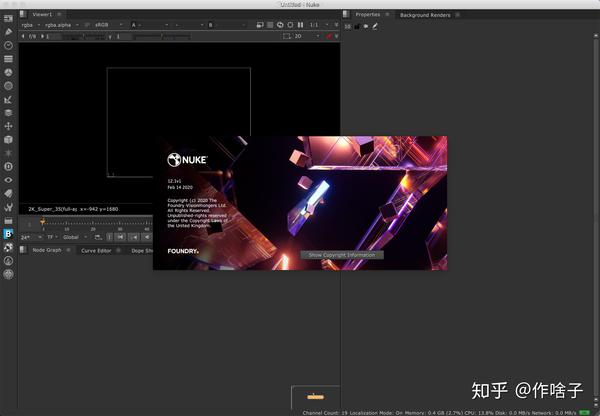Open the 1:1 zoom ratio dropdown
The width and height of the screenshot is (600, 416).
pyautogui.click(x=319, y=25)
